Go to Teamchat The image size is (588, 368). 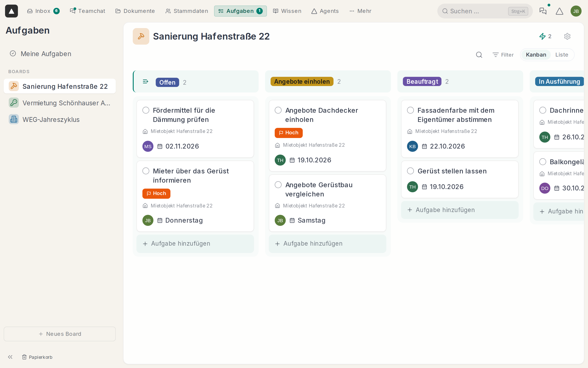point(88,11)
